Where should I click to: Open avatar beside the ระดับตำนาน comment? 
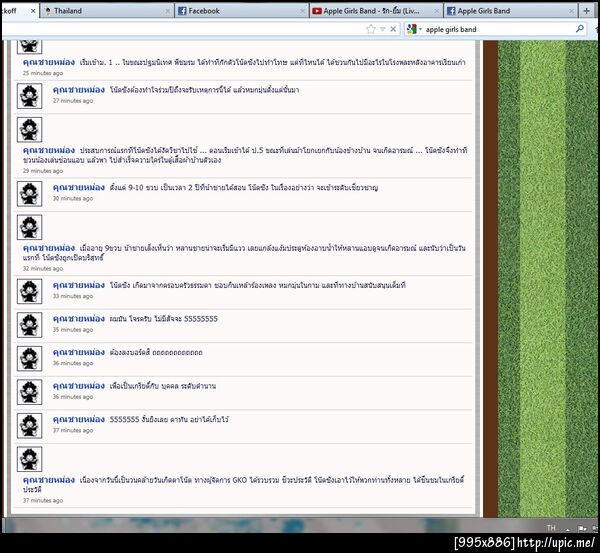click(29, 392)
